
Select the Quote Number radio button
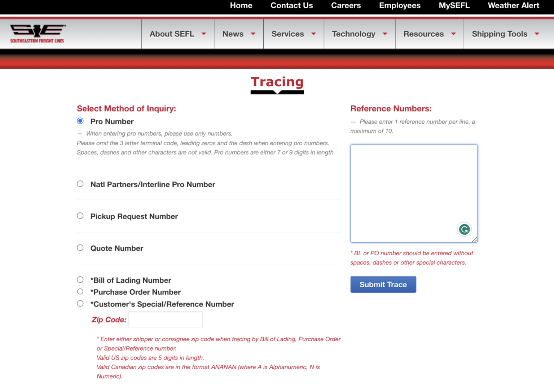[80, 248]
